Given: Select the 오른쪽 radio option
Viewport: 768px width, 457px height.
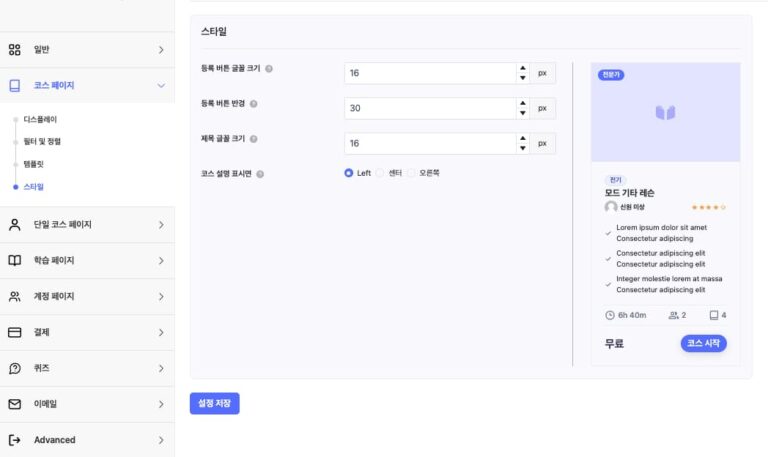Looking at the screenshot, I should pos(411,173).
